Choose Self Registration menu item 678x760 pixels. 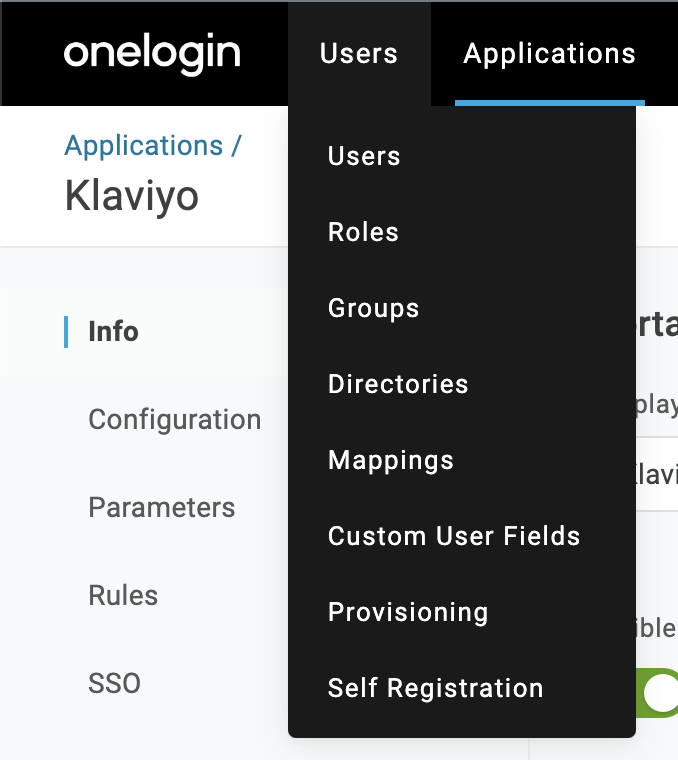coord(435,688)
